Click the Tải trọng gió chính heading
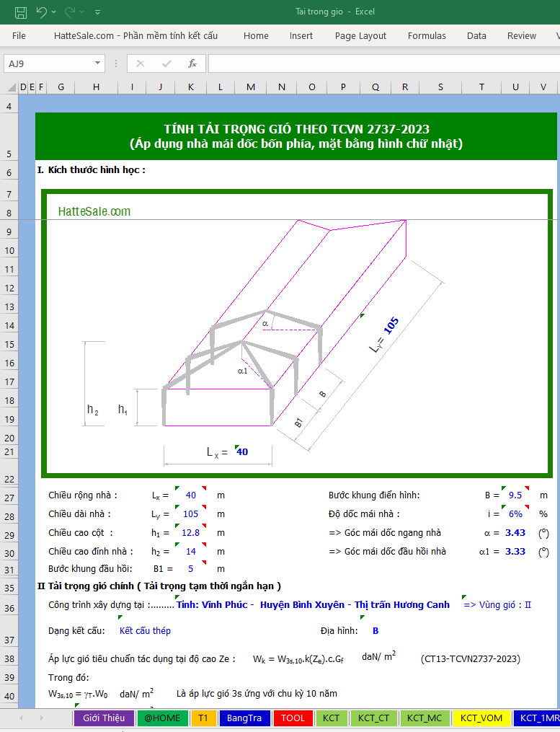560x732 pixels. click(159, 586)
